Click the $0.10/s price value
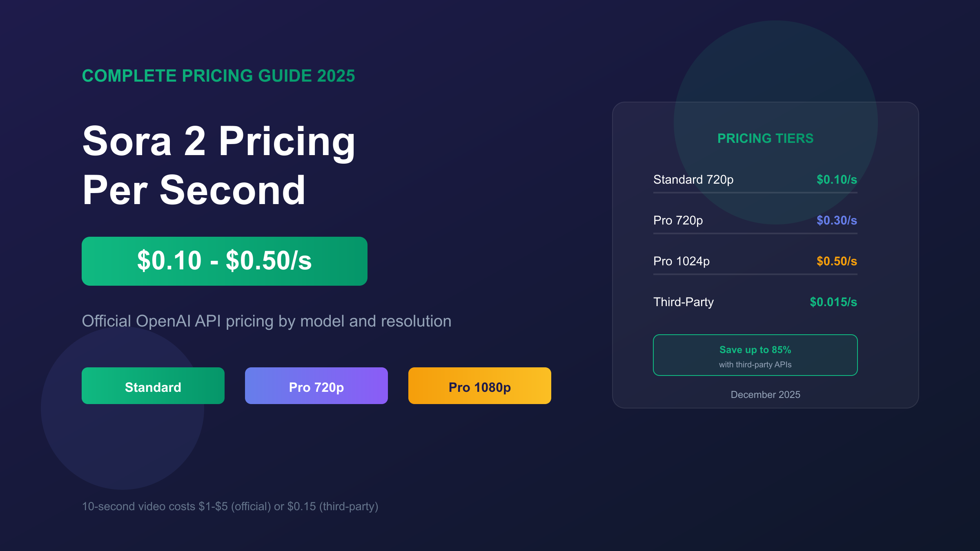This screenshot has height=551, width=980. tap(837, 180)
